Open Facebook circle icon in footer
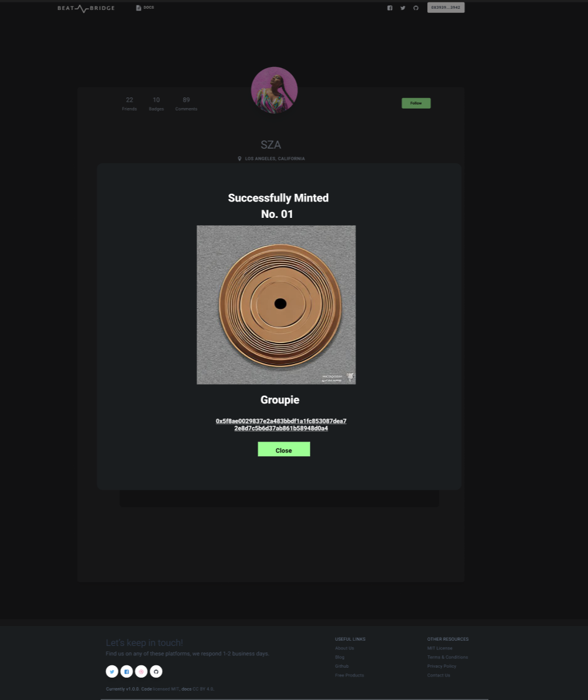588x700 pixels. click(x=127, y=671)
